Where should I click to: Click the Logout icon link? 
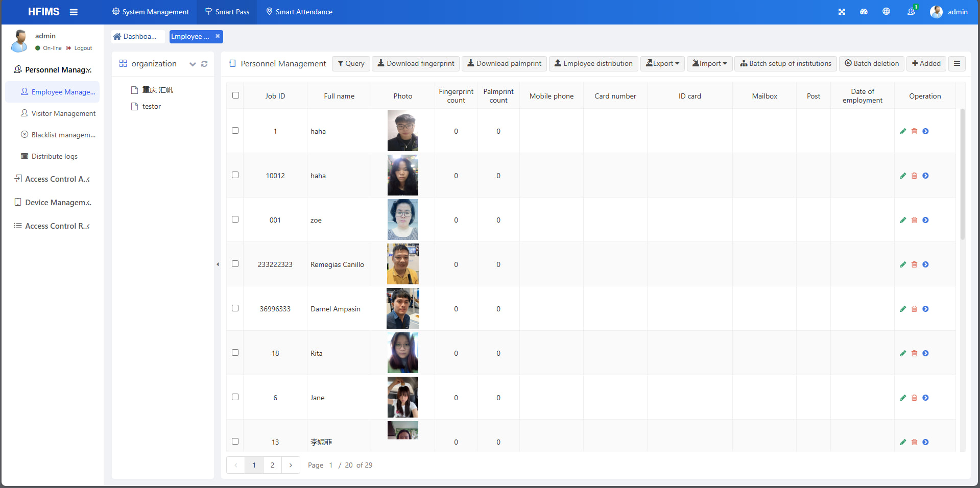point(79,48)
